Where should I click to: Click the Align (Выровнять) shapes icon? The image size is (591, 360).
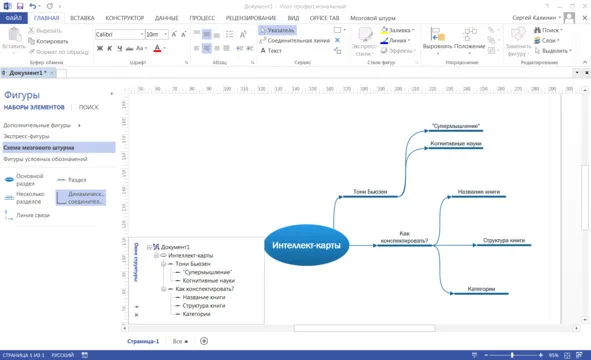pos(437,39)
